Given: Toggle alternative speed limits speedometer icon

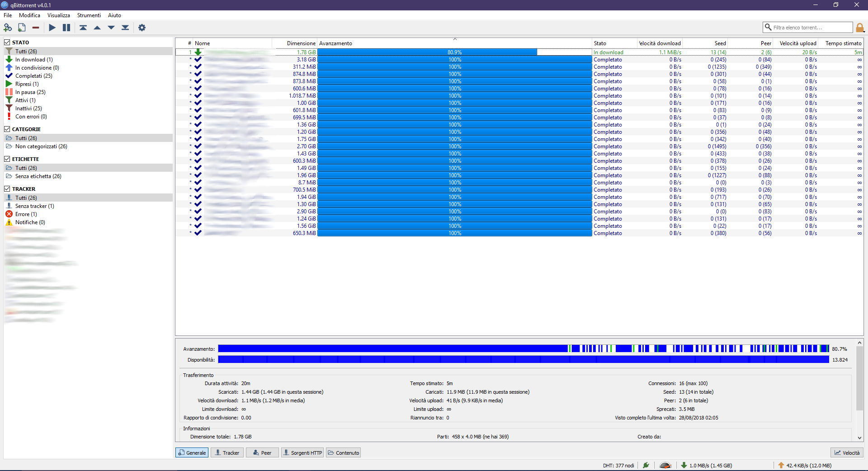Looking at the screenshot, I should coord(665,465).
